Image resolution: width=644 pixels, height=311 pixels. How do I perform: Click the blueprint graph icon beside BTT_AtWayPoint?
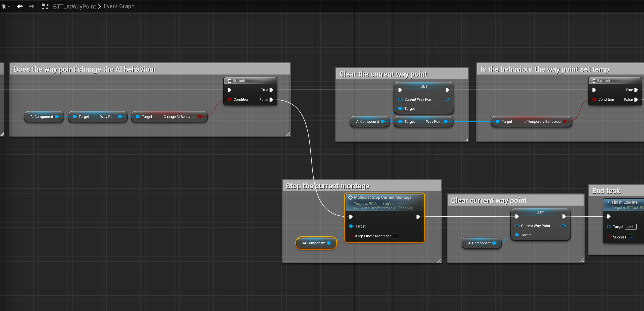click(x=45, y=6)
